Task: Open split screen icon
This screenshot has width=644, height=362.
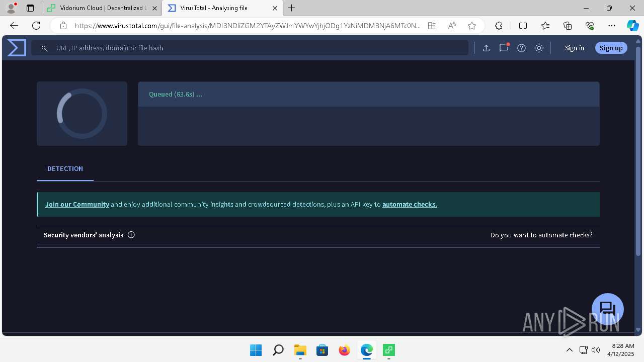Action: click(523, 26)
